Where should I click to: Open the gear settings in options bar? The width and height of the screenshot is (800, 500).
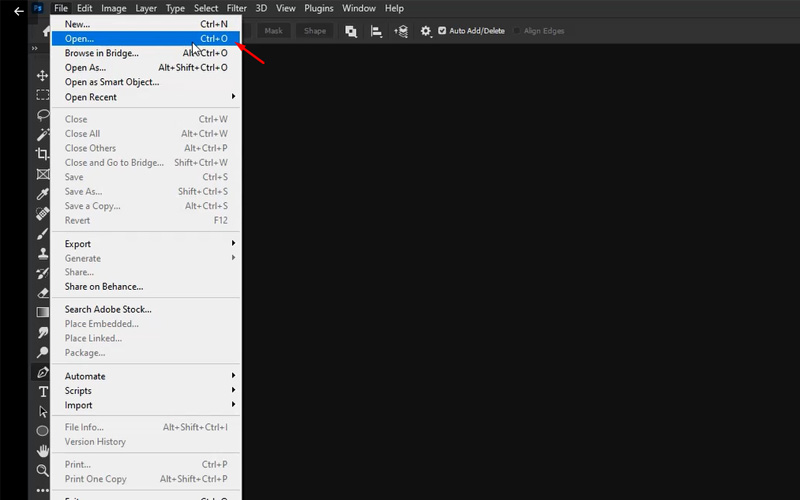tap(426, 31)
